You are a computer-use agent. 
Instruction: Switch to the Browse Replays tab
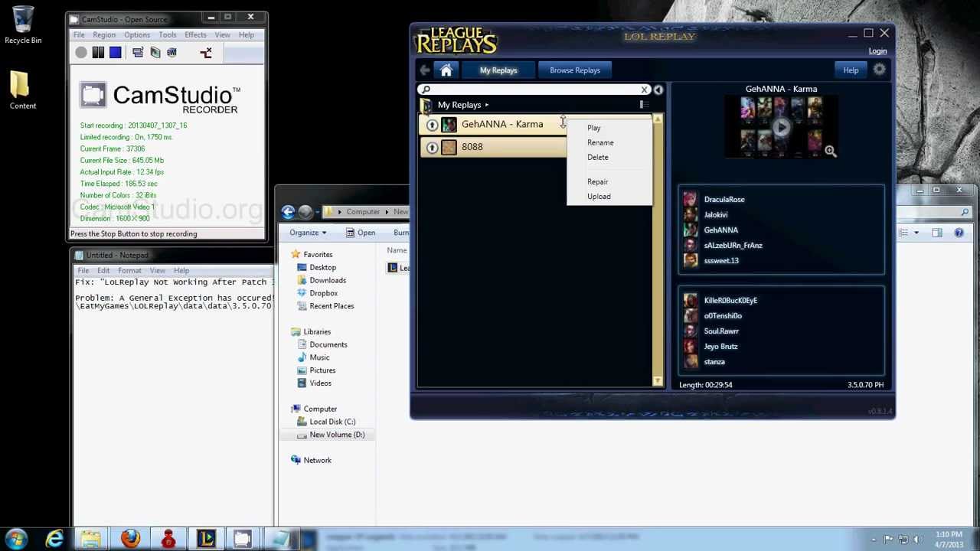[x=575, y=70]
